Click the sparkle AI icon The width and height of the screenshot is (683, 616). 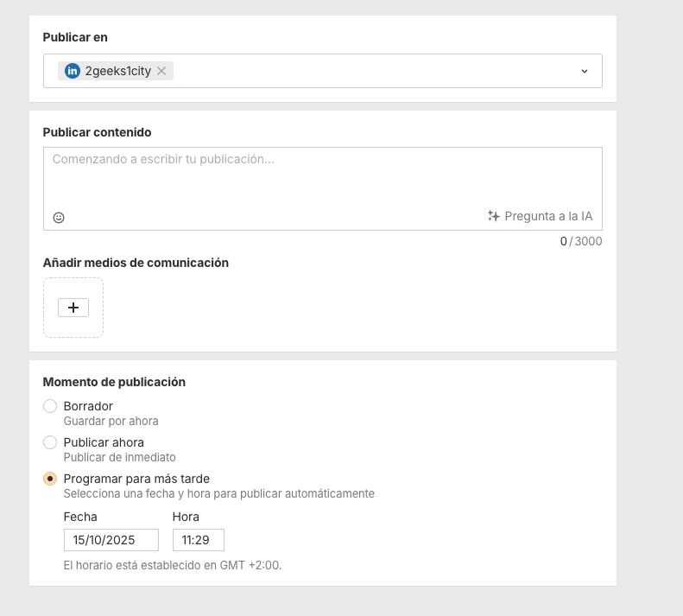pos(494,216)
